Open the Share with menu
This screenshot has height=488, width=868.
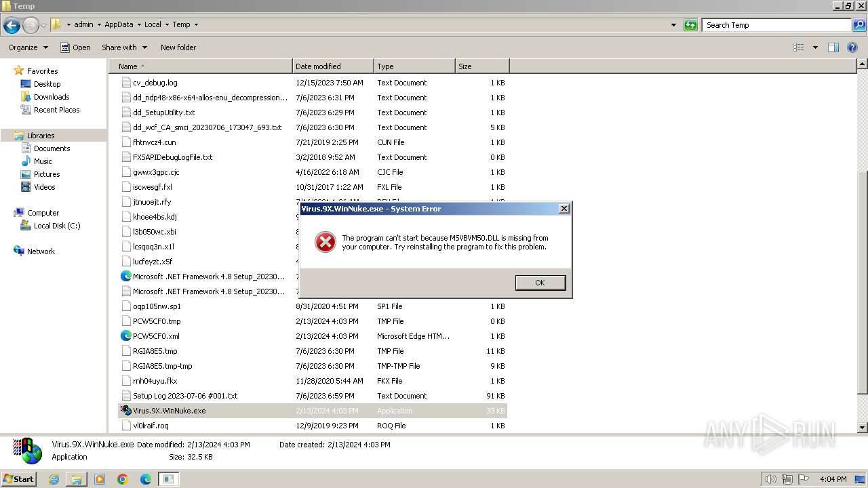click(123, 47)
